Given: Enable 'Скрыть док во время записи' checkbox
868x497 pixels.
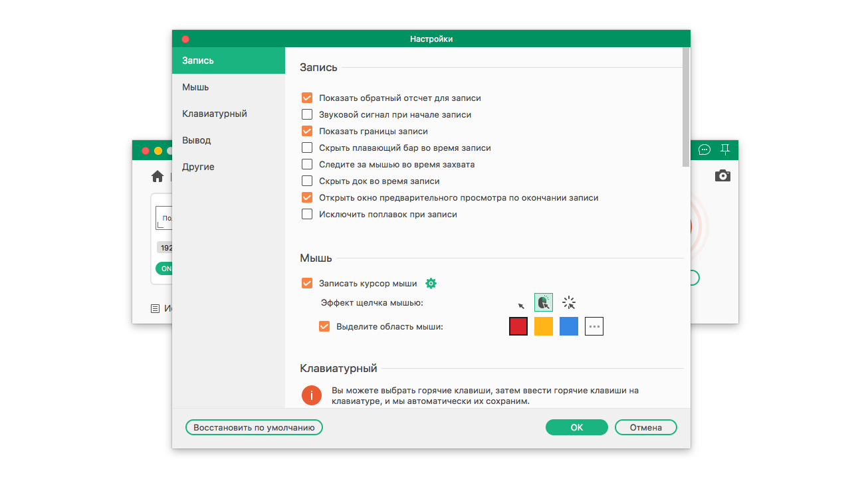Looking at the screenshot, I should click(x=307, y=181).
